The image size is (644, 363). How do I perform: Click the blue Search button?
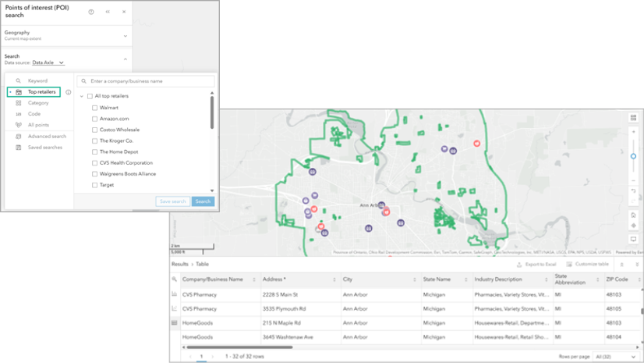click(x=203, y=201)
